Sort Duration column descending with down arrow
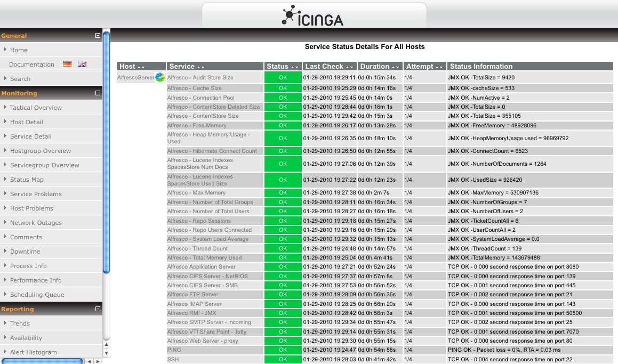618x364 pixels. [398, 67]
